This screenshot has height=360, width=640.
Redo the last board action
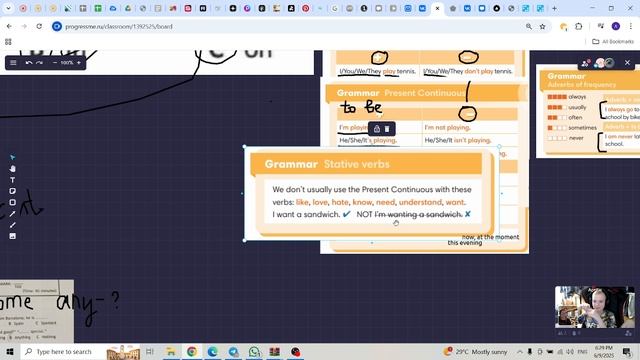click(x=39, y=62)
